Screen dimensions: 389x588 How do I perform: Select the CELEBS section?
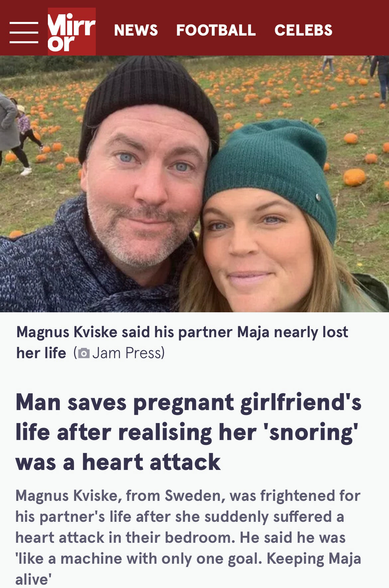pyautogui.click(x=303, y=30)
